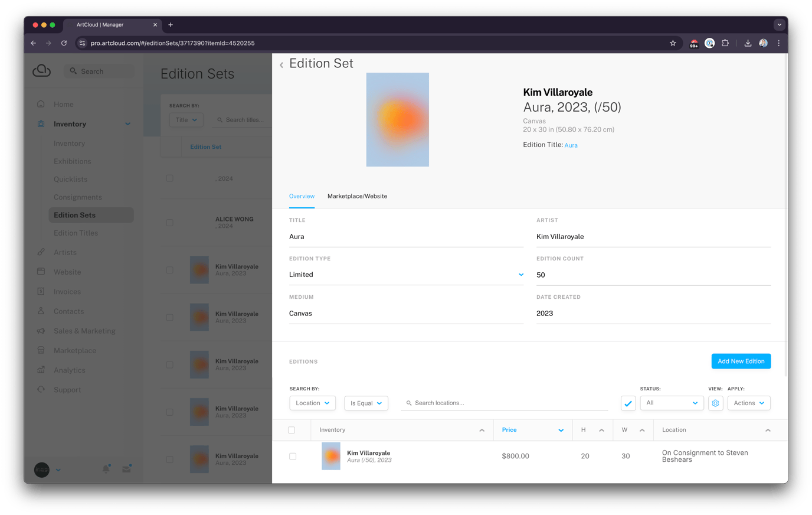Collapse the Inventory sidebar section chevron
The width and height of the screenshot is (812, 515).
click(127, 124)
